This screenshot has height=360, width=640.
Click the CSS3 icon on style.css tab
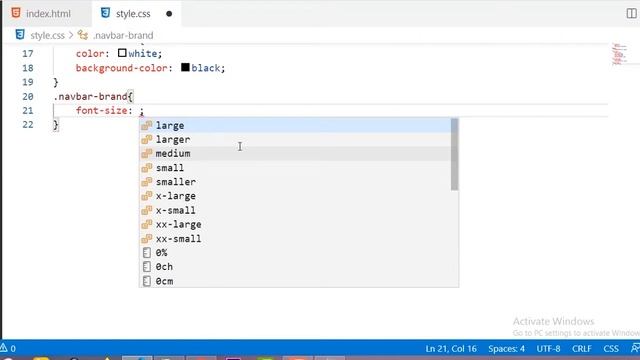105,13
